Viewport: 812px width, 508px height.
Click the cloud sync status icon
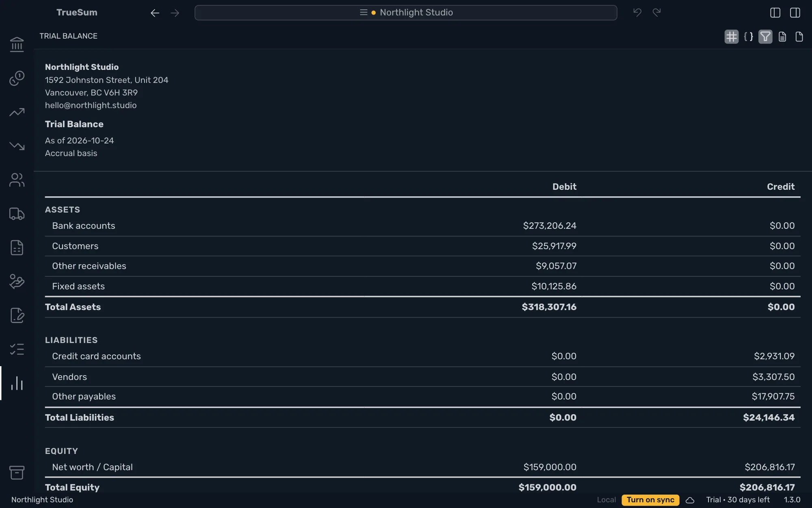point(690,500)
